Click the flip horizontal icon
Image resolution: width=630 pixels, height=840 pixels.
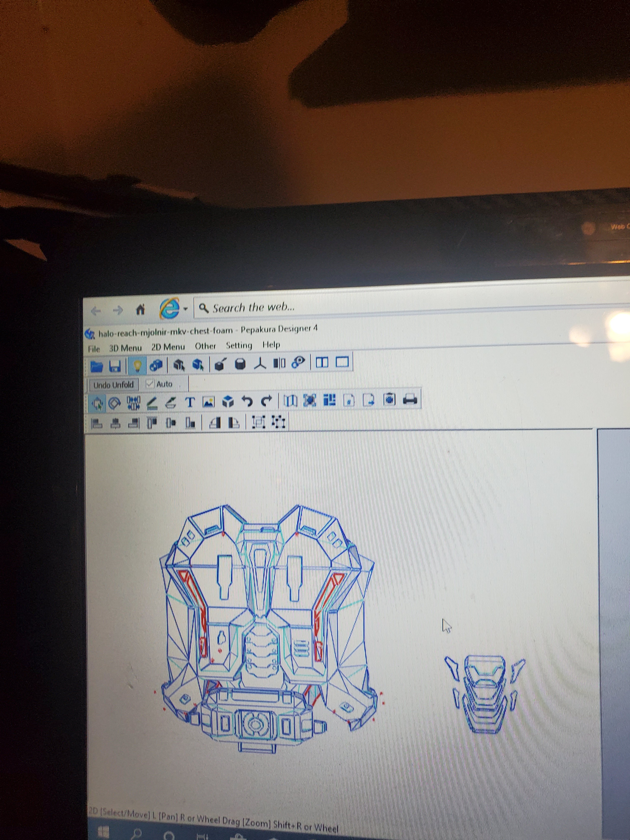(215, 422)
